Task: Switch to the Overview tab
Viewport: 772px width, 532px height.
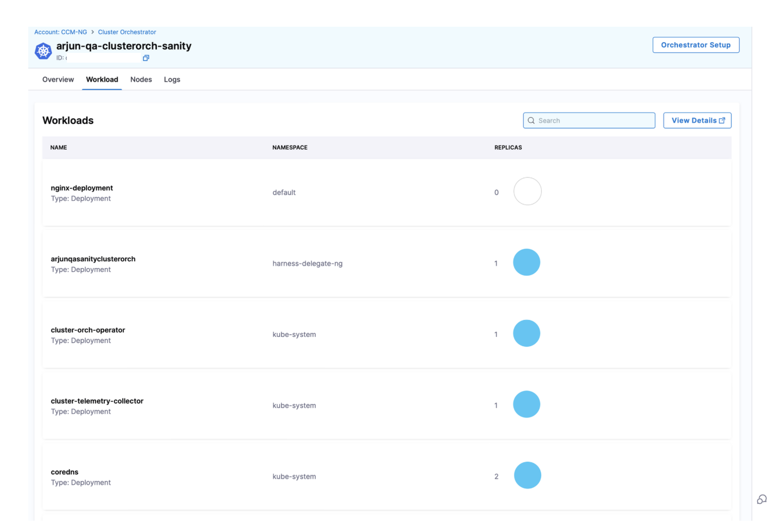Action: 58,80
